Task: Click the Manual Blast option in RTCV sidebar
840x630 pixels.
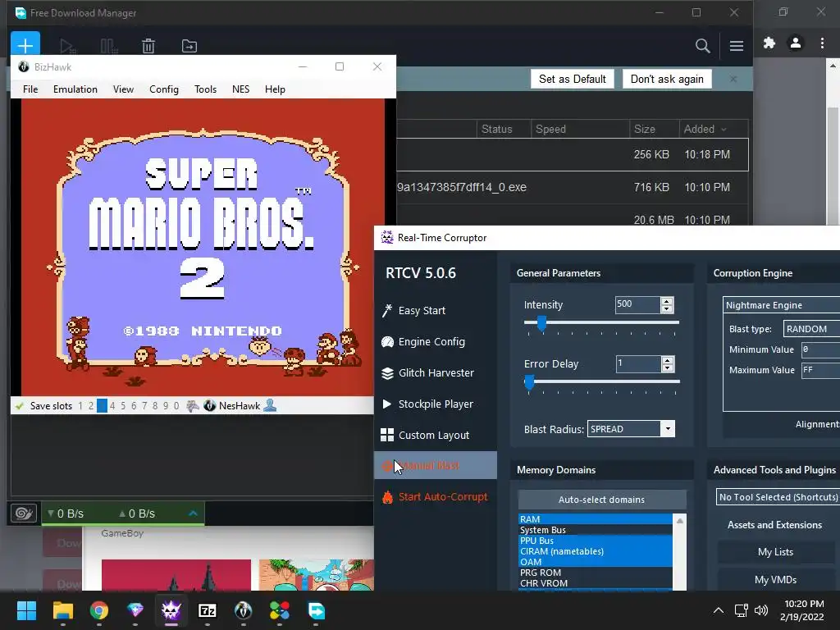Action: pyautogui.click(x=436, y=466)
